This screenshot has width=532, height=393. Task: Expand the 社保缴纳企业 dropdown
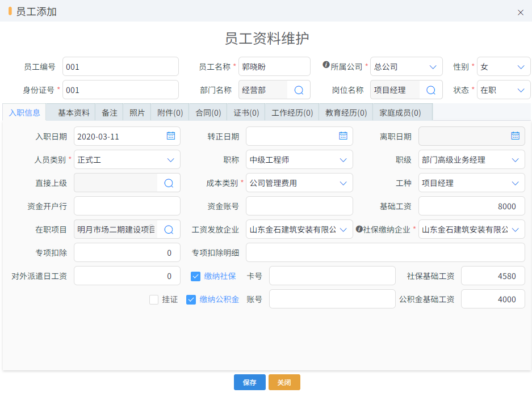point(472,229)
